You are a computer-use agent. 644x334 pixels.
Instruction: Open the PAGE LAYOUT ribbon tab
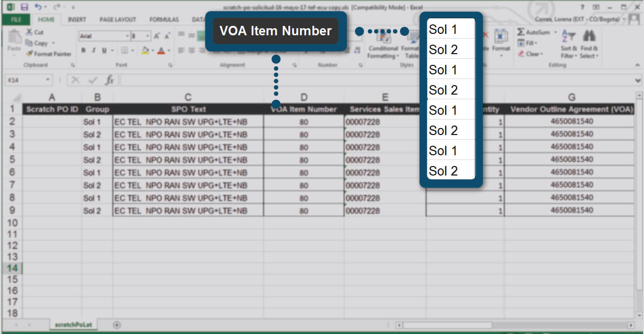pyautogui.click(x=118, y=20)
